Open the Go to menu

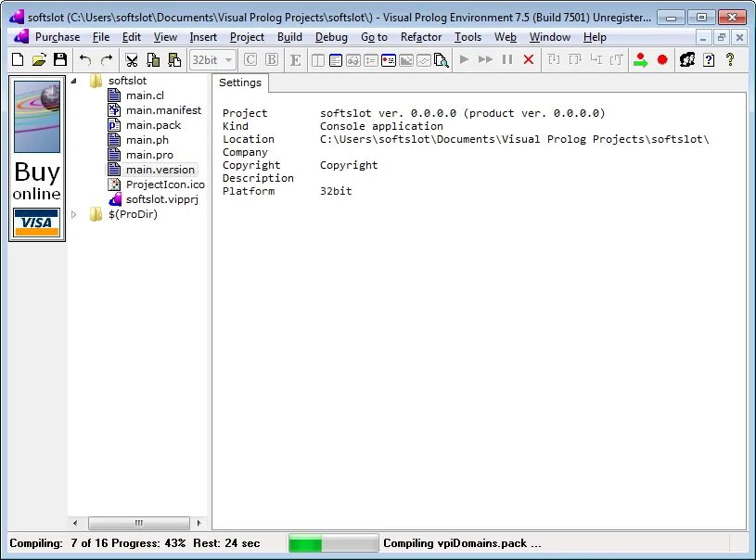pos(374,37)
